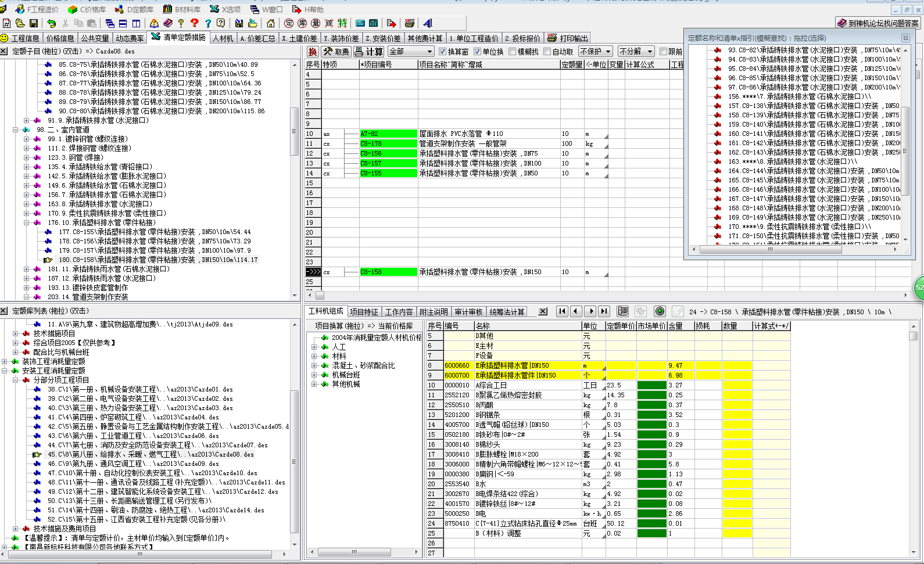The height and width of the screenshot is (564, 924).
Task: Click the 计算 button
Action: pyautogui.click(x=368, y=52)
